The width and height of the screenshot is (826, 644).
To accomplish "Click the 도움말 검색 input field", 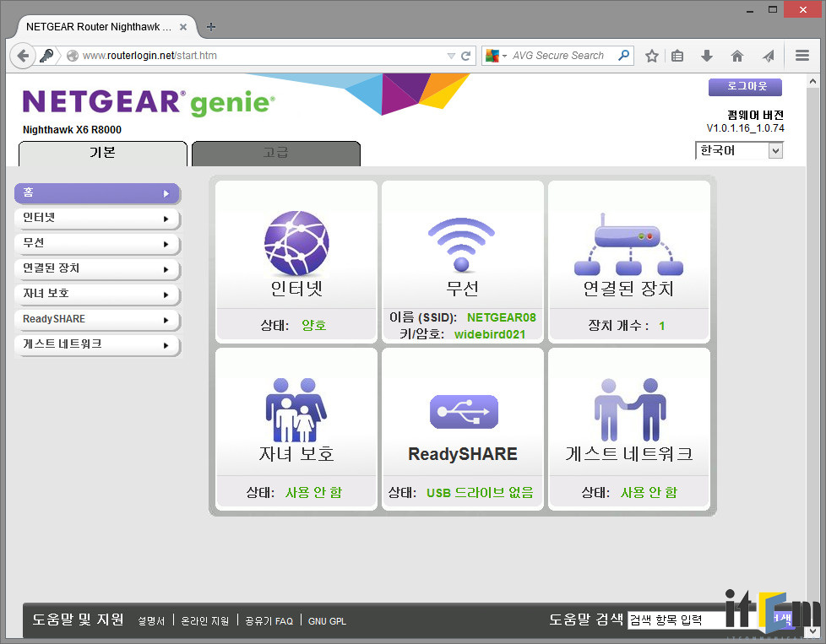I will click(x=678, y=620).
